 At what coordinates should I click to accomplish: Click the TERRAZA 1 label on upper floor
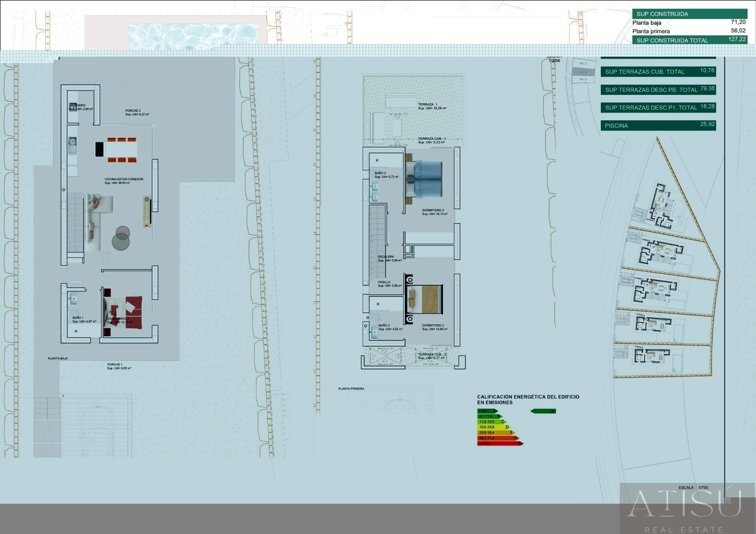tap(428, 105)
